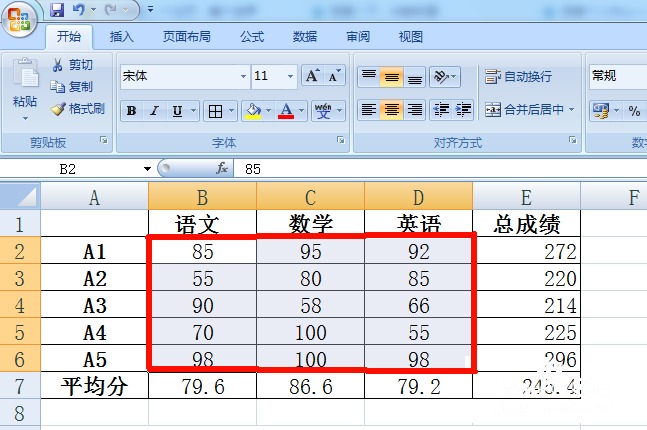The width and height of the screenshot is (647, 430).
Task: Activate the 格式刷 format painter
Action: (78, 109)
